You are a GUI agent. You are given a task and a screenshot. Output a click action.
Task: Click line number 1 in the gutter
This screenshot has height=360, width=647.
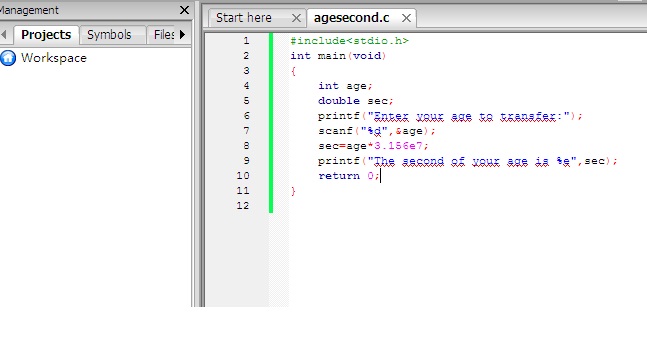click(x=246, y=40)
